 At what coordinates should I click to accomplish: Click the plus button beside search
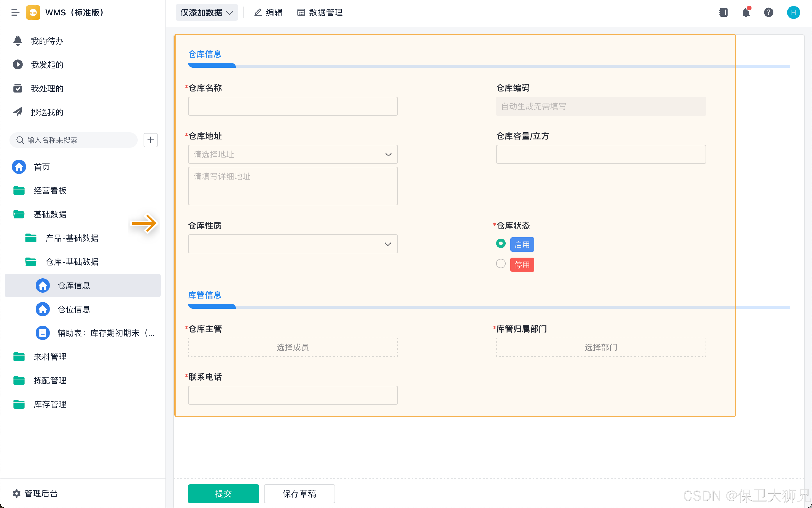pyautogui.click(x=151, y=140)
